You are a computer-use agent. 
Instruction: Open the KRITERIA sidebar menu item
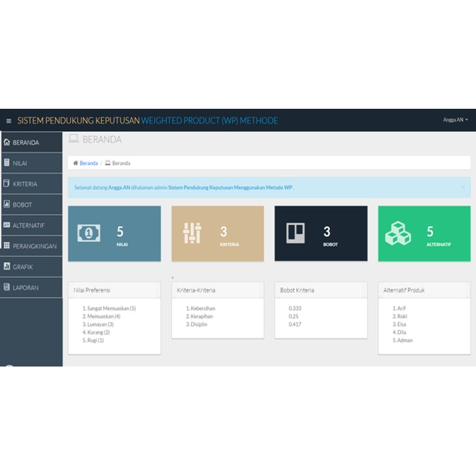pyautogui.click(x=31, y=184)
